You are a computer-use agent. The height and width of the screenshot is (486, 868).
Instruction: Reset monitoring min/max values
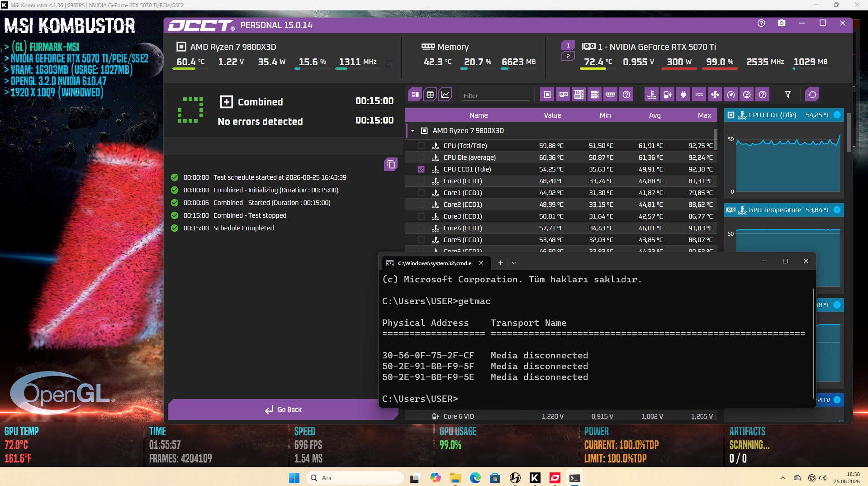[x=812, y=95]
